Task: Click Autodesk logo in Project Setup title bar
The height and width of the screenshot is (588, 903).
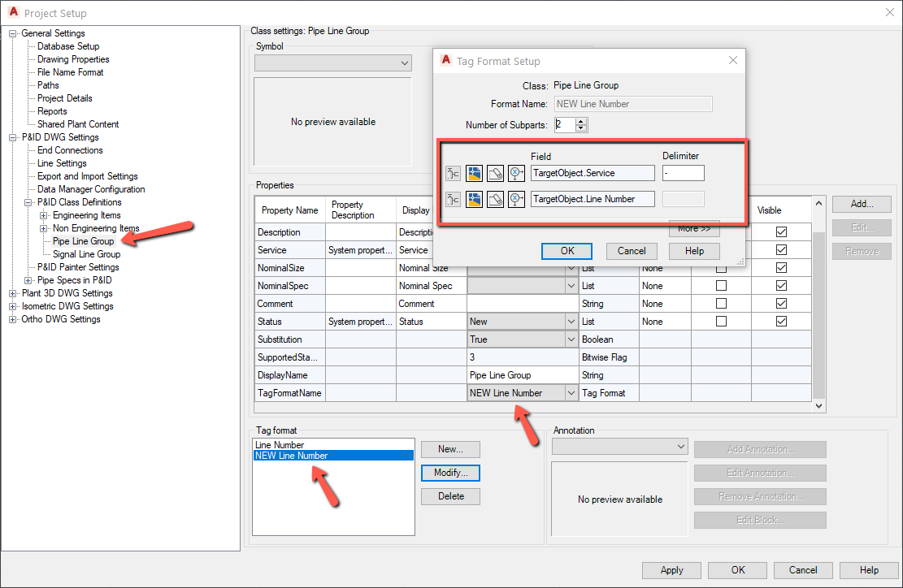Action: pyautogui.click(x=14, y=11)
